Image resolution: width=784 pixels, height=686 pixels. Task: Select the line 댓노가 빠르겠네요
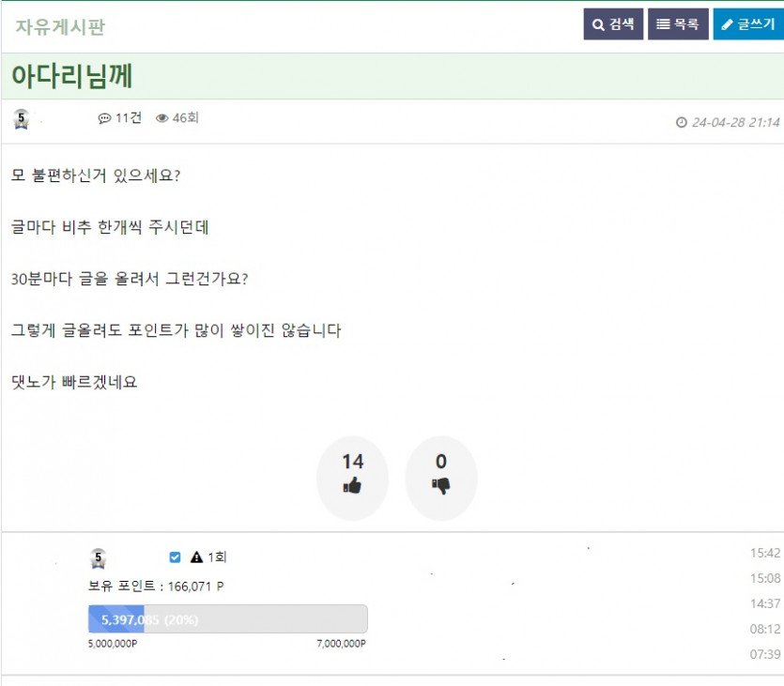(x=74, y=382)
